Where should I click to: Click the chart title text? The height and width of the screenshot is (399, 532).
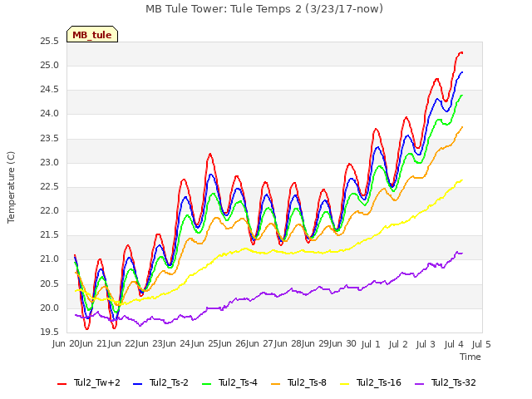[264, 8]
